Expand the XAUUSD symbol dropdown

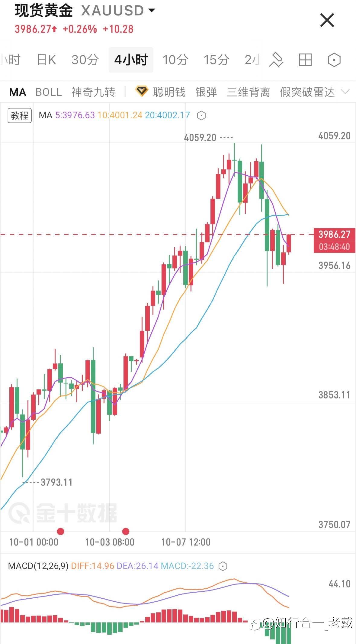tap(152, 11)
